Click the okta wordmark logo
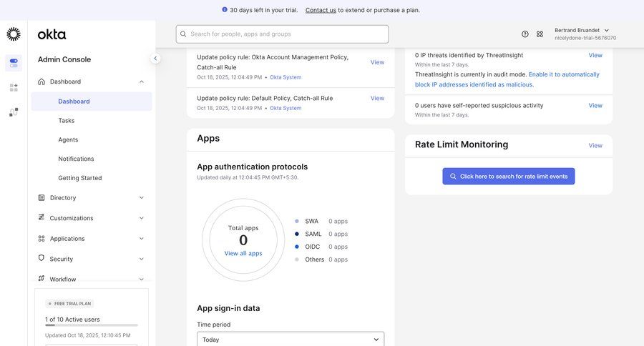Image resolution: width=644 pixels, height=346 pixels. 52,34
